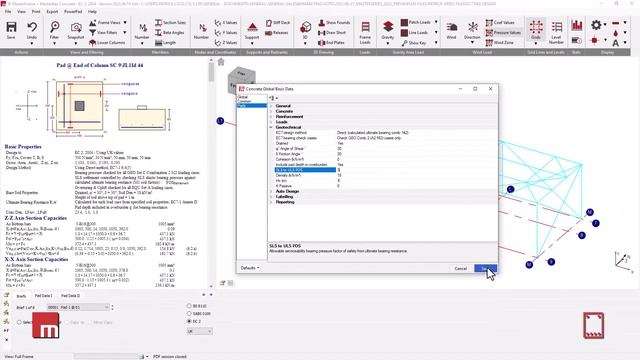
Task: Open the Line Loads dropdown arrow
Action: point(436,32)
